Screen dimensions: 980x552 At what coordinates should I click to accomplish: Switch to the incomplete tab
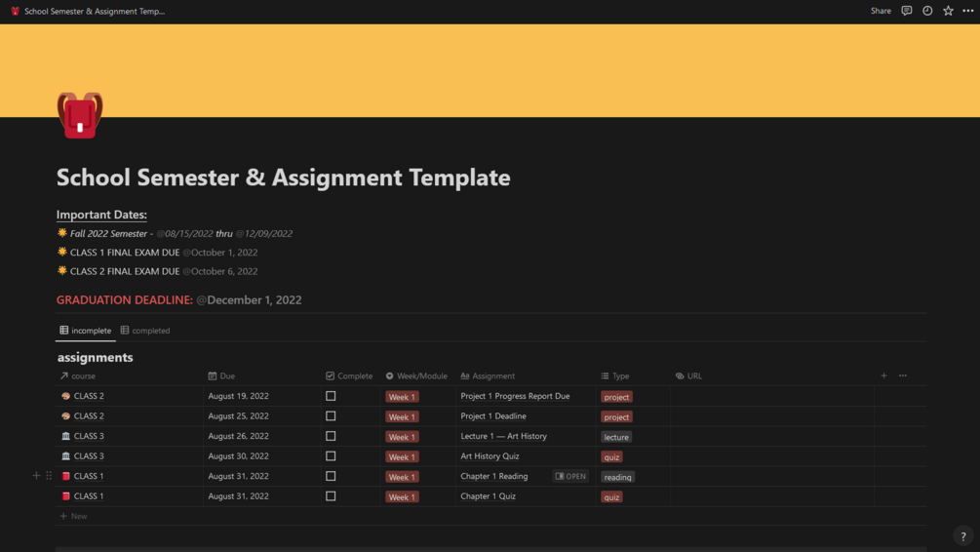point(86,330)
